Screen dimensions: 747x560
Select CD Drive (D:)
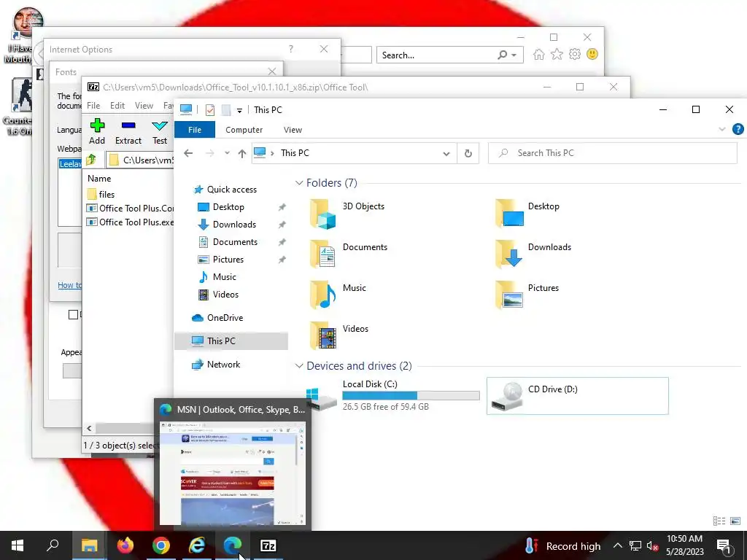coord(578,396)
